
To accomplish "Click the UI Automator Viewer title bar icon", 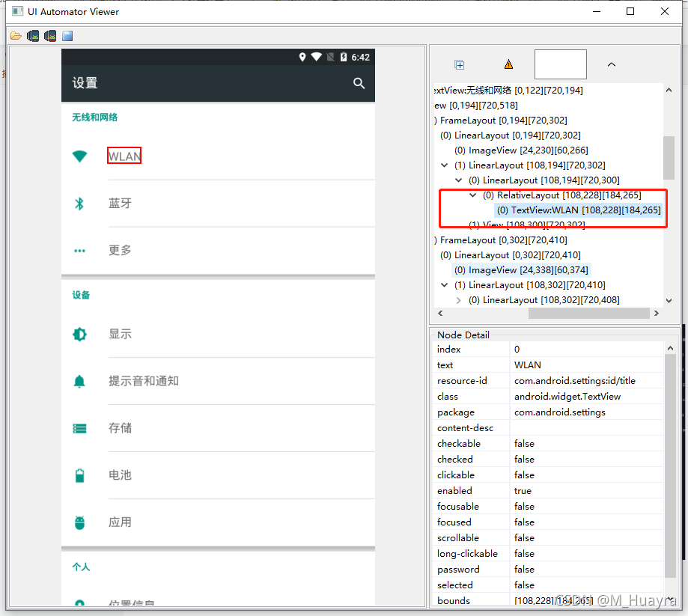I will click(17, 11).
